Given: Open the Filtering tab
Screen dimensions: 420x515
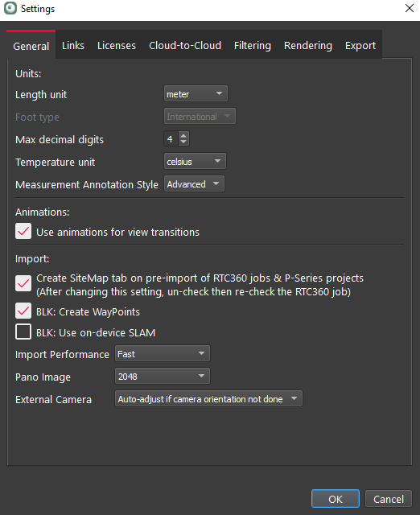Looking at the screenshot, I should pyautogui.click(x=252, y=45).
